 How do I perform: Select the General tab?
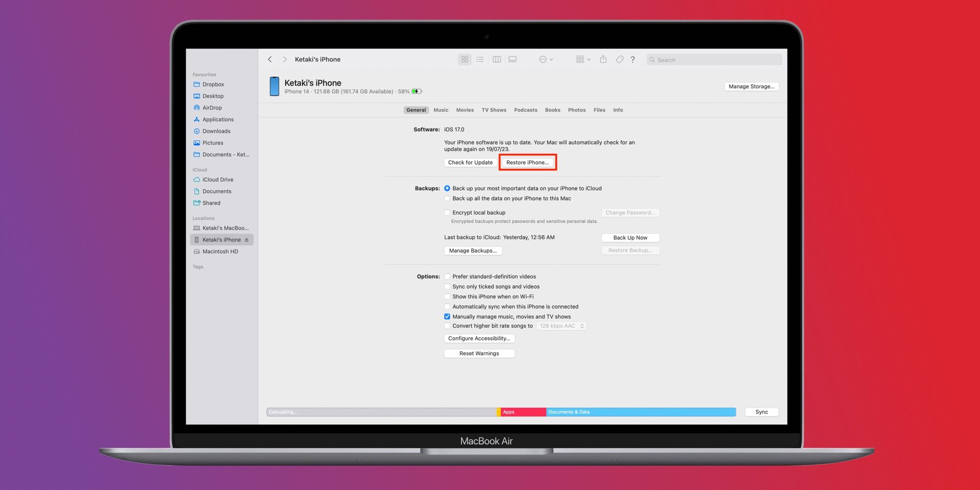click(x=416, y=110)
